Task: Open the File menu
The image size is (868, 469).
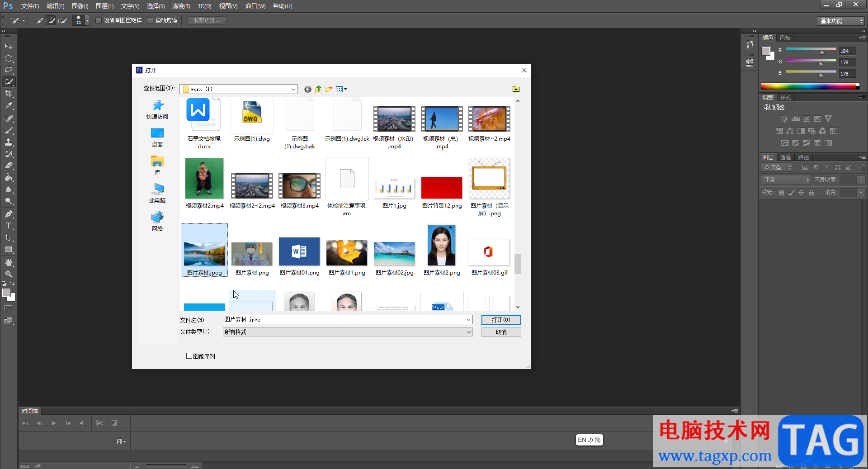Action: [30, 6]
